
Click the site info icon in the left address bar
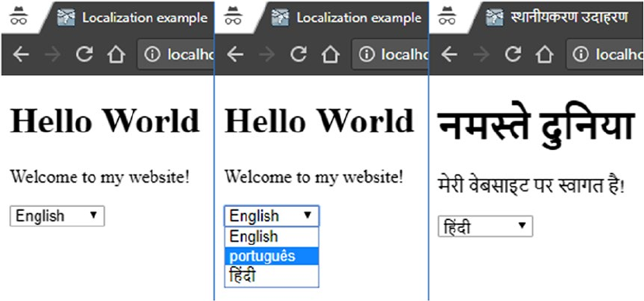tap(152, 54)
